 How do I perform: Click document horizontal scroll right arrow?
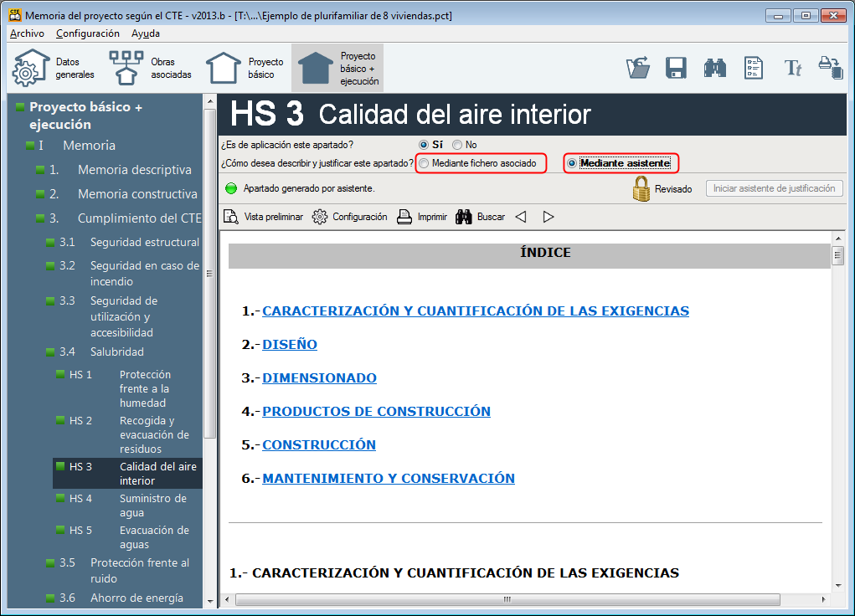point(823,599)
